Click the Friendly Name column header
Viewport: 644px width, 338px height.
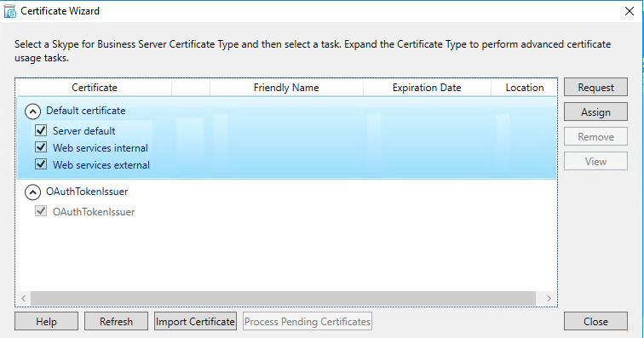coord(286,88)
